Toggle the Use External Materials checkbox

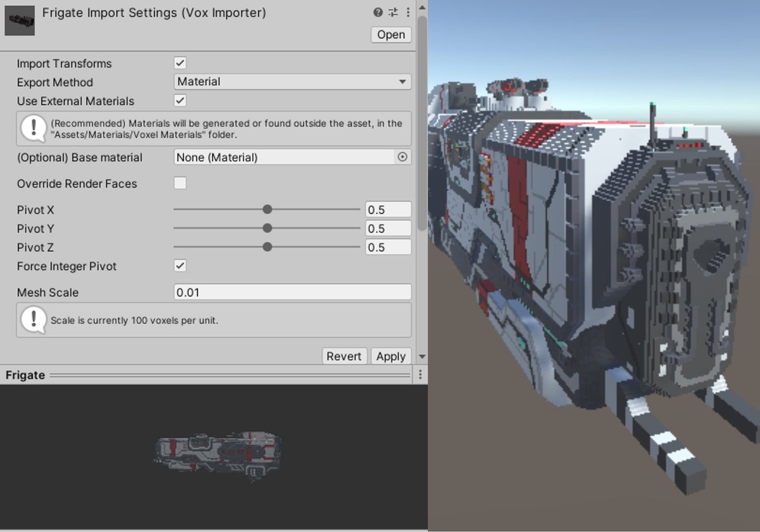point(180,100)
